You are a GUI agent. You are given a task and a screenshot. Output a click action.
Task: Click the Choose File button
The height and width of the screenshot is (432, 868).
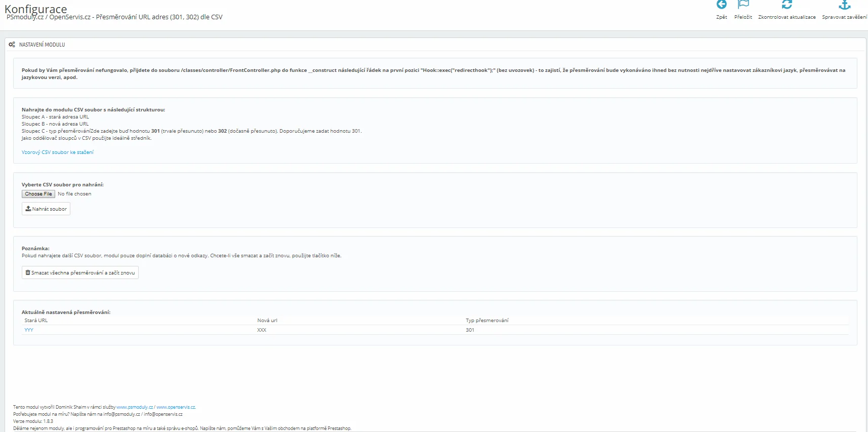(38, 194)
